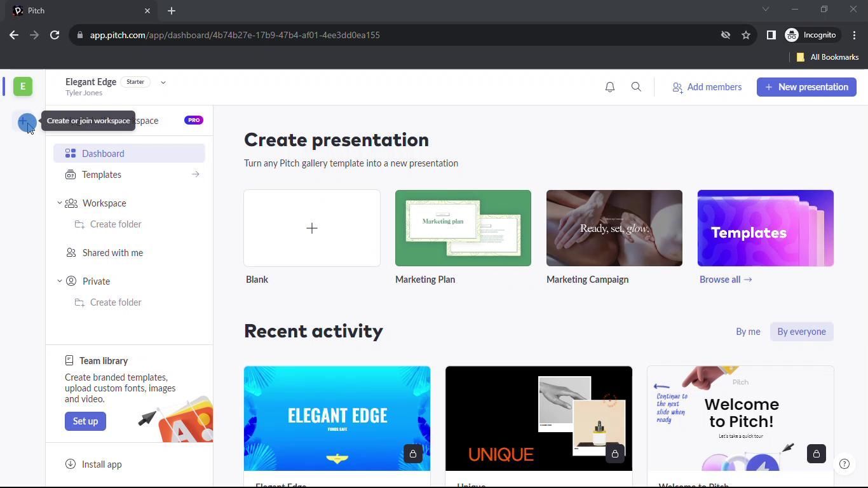Expand the Elegant Edge workspace dropdown
This screenshot has width=868, height=488.
pyautogui.click(x=163, y=83)
